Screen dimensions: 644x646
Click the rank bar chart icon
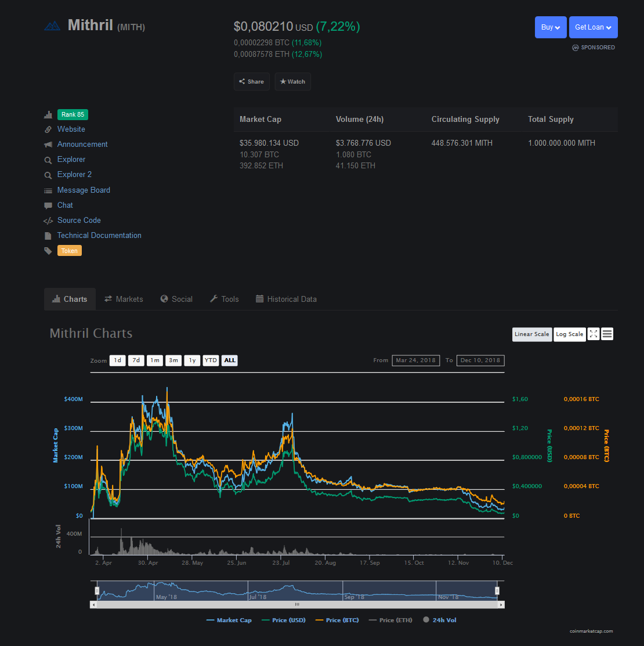click(x=48, y=114)
